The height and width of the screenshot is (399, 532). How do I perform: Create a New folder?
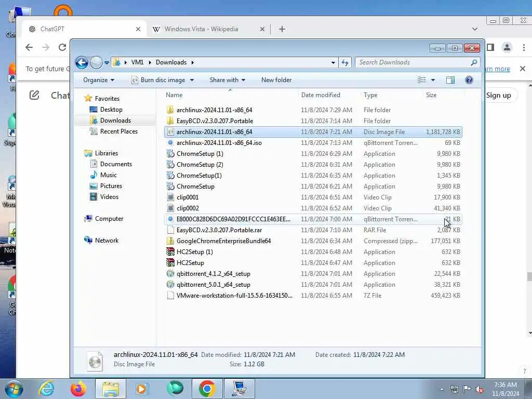pos(276,80)
